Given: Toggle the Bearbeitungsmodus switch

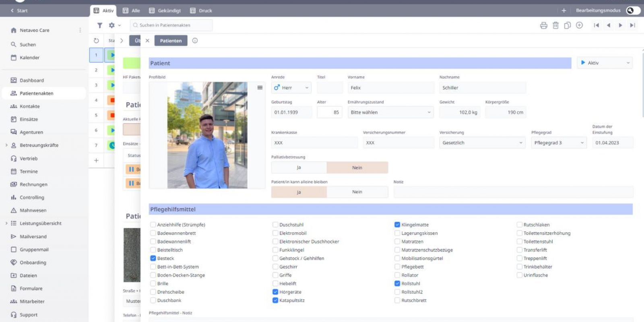Looking at the screenshot, I should click(x=633, y=10).
